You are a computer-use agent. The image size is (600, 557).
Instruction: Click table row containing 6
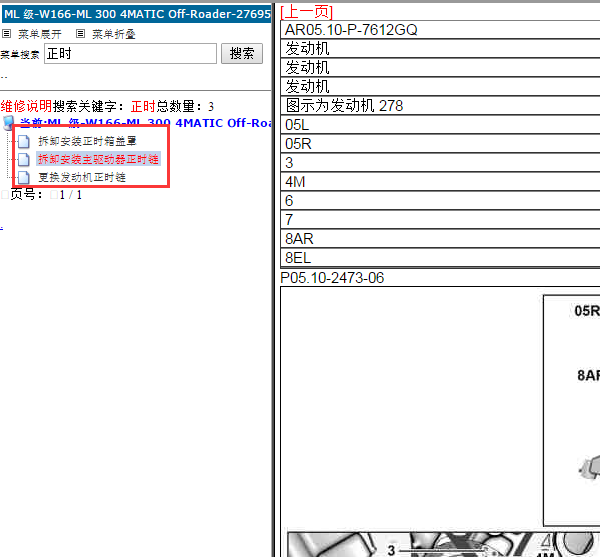pyautogui.click(x=440, y=201)
